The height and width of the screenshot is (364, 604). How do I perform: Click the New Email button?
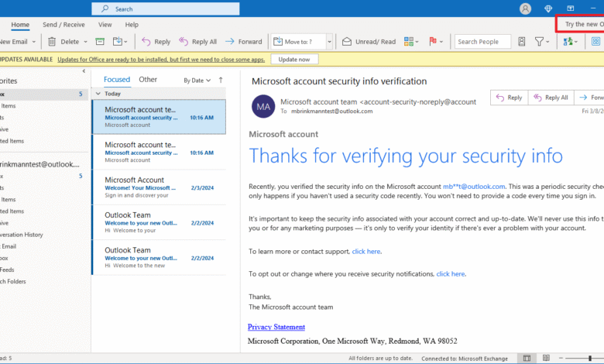click(x=13, y=42)
